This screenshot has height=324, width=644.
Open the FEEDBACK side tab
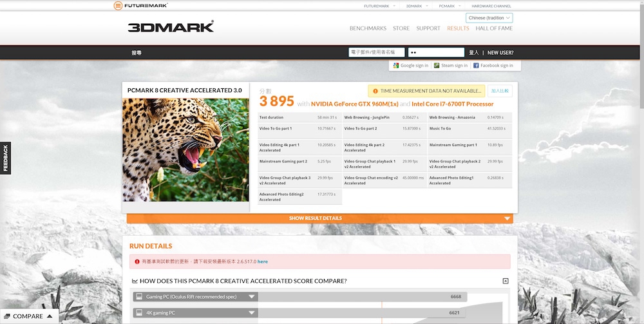coord(5,158)
